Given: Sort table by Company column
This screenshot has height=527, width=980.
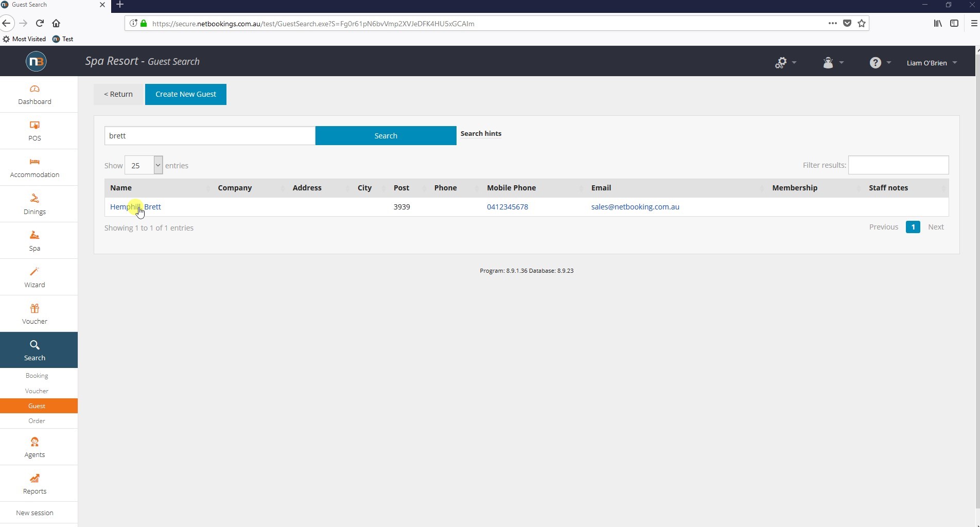Looking at the screenshot, I should coord(250,188).
